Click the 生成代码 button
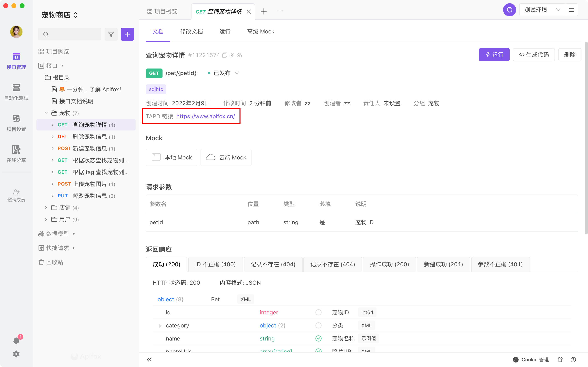The width and height of the screenshot is (588, 367). (x=533, y=55)
